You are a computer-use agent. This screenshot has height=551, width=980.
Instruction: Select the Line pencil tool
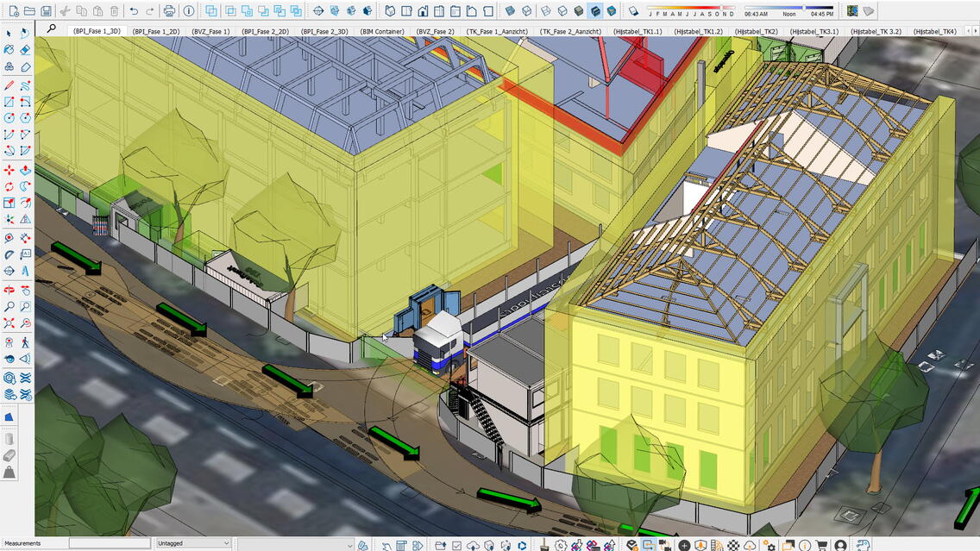tap(9, 85)
